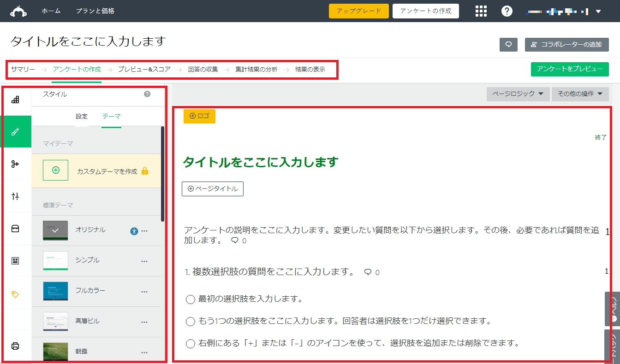The width and height of the screenshot is (620, 364).
Task: Click the print icon in sidebar
Action: (15, 346)
